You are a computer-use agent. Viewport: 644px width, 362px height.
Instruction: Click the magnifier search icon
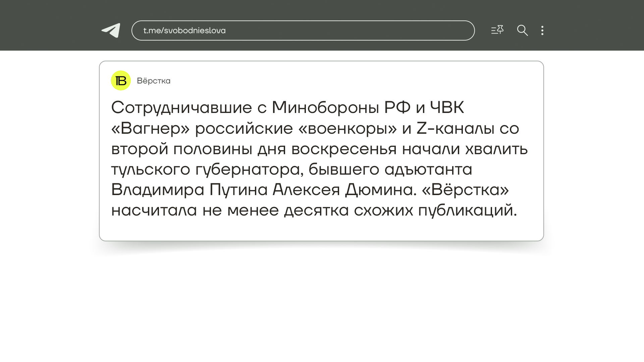click(x=522, y=31)
